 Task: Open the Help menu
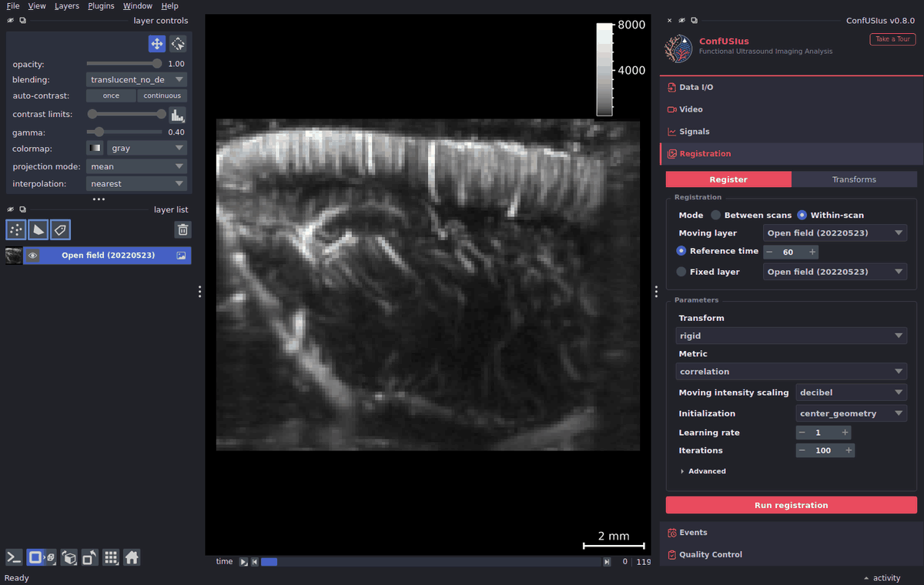click(x=169, y=5)
